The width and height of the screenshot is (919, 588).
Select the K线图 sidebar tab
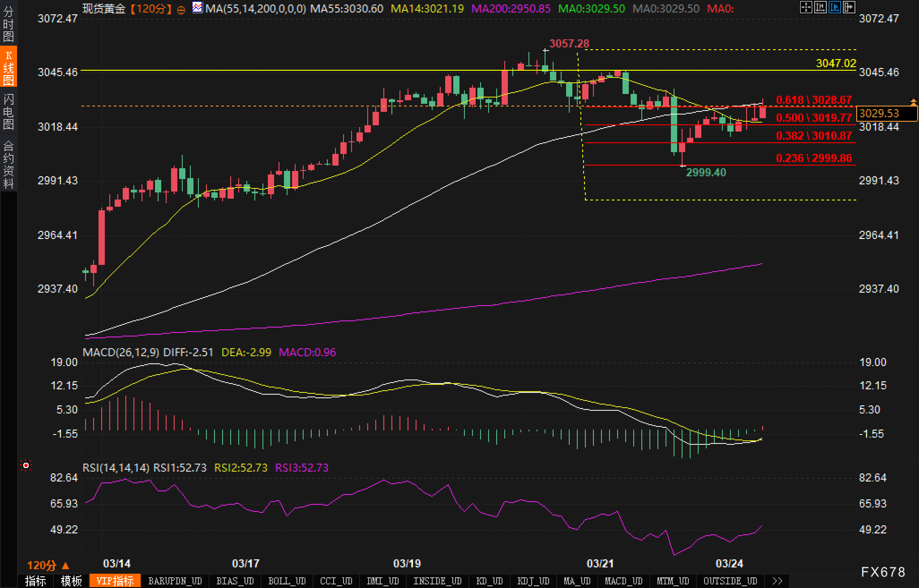coord(9,67)
